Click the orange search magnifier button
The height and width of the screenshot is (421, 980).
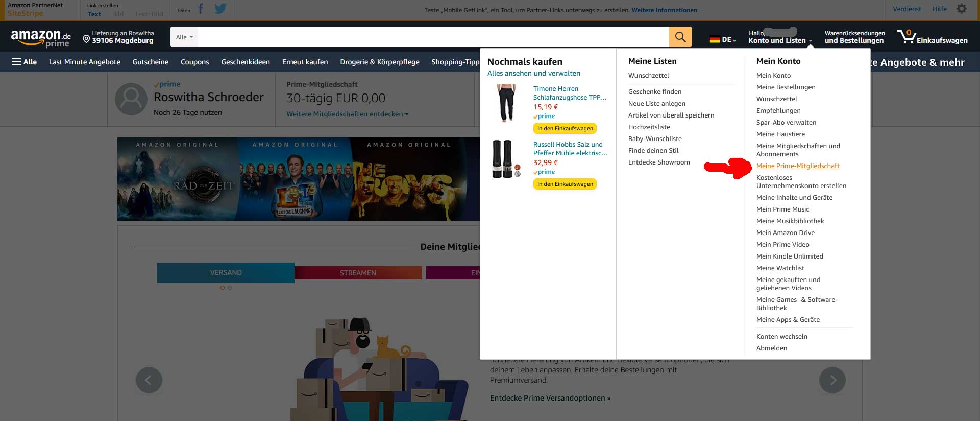pyautogui.click(x=680, y=37)
